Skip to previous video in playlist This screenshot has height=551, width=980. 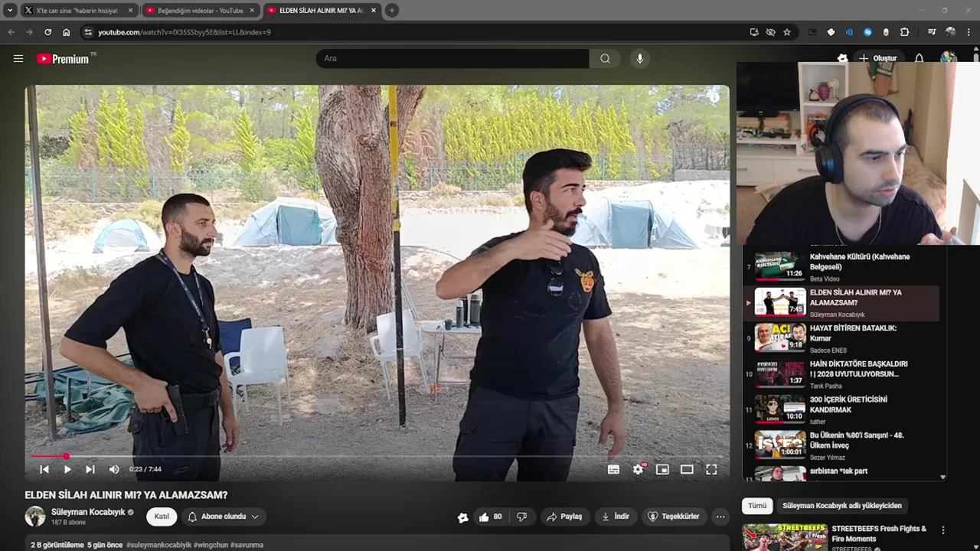[44, 469]
